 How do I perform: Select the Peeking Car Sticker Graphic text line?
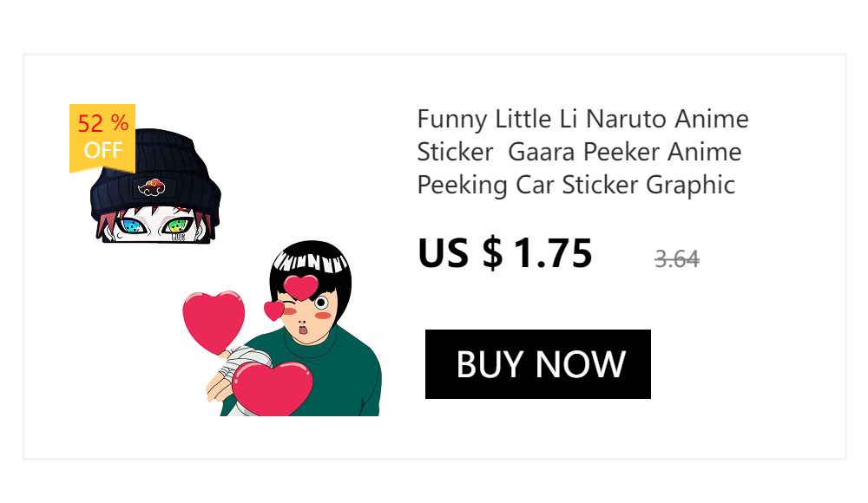pyautogui.click(x=576, y=185)
